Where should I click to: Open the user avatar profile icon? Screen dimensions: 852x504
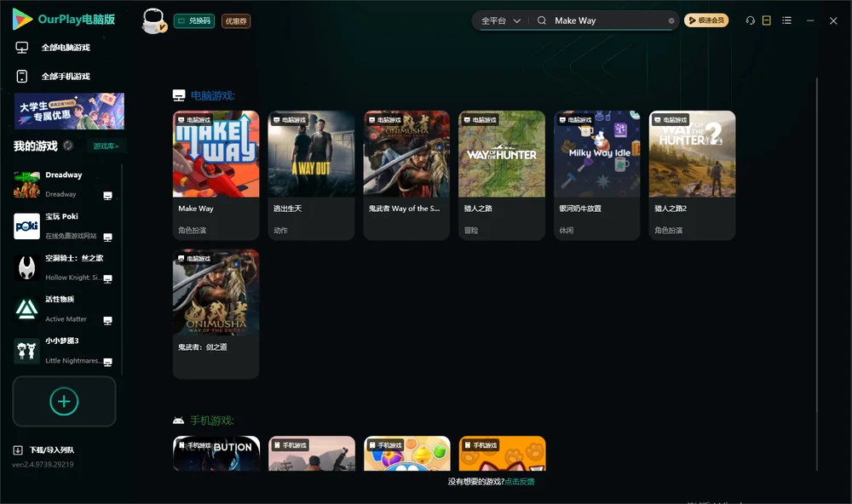click(x=153, y=20)
